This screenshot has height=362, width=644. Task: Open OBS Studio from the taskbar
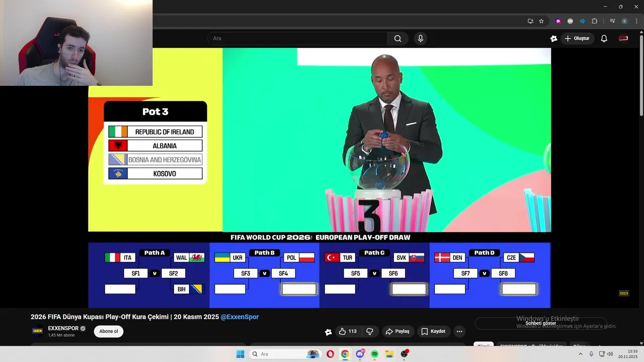tap(405, 354)
